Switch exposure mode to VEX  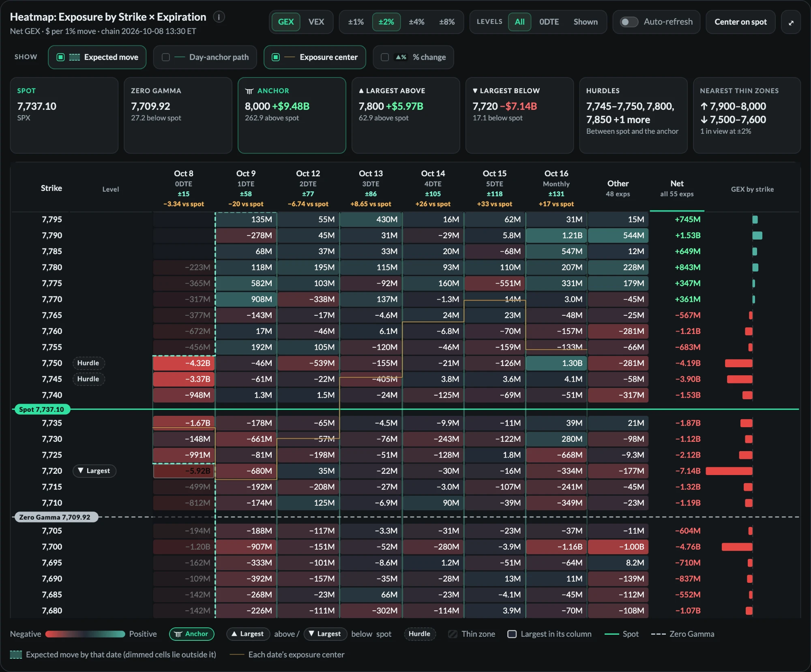(x=316, y=22)
